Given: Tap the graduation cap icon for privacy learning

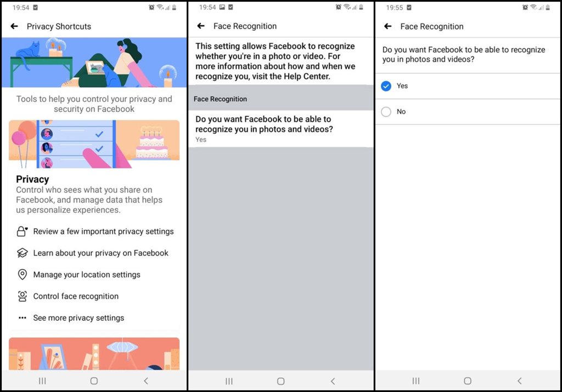Looking at the screenshot, I should [22, 253].
